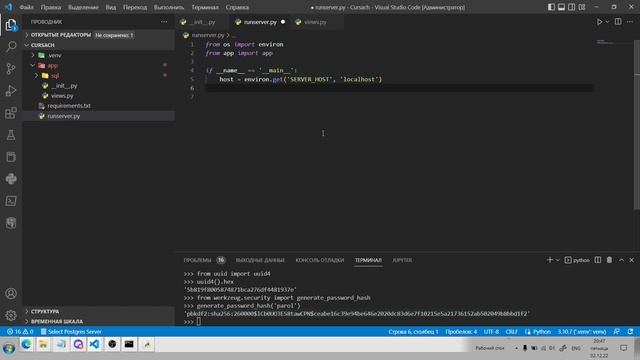Open the Run and Debug view
Screen dimensions: 640x360
point(11,91)
